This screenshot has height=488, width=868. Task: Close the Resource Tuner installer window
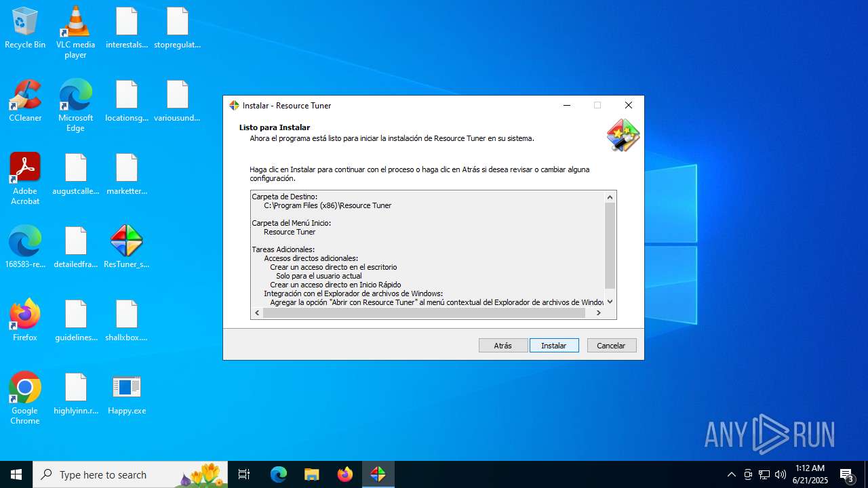click(629, 105)
